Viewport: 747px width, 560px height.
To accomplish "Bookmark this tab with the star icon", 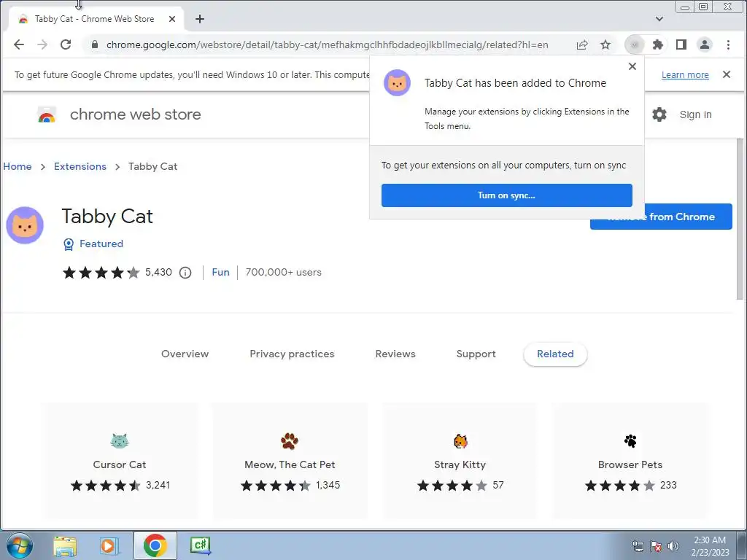I will 605,44.
